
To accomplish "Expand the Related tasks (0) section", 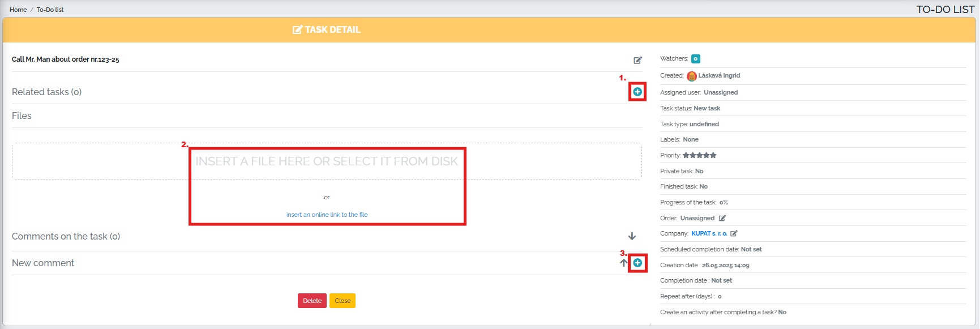I will tap(47, 92).
